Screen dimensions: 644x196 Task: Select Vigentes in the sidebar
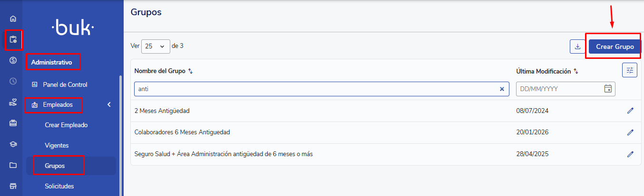pos(57,146)
